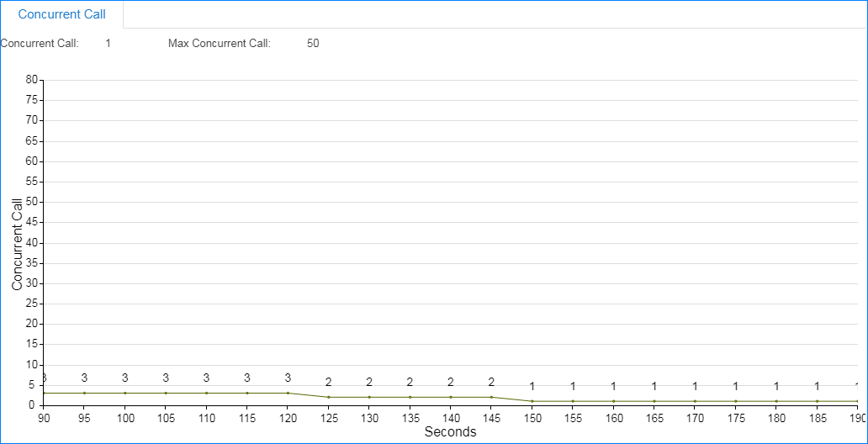868x444 pixels.
Task: Pick the data point at 185 seconds
Action: click(817, 401)
